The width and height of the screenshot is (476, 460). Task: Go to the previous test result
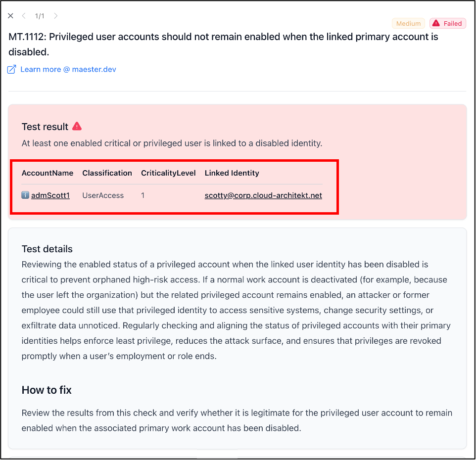[24, 16]
